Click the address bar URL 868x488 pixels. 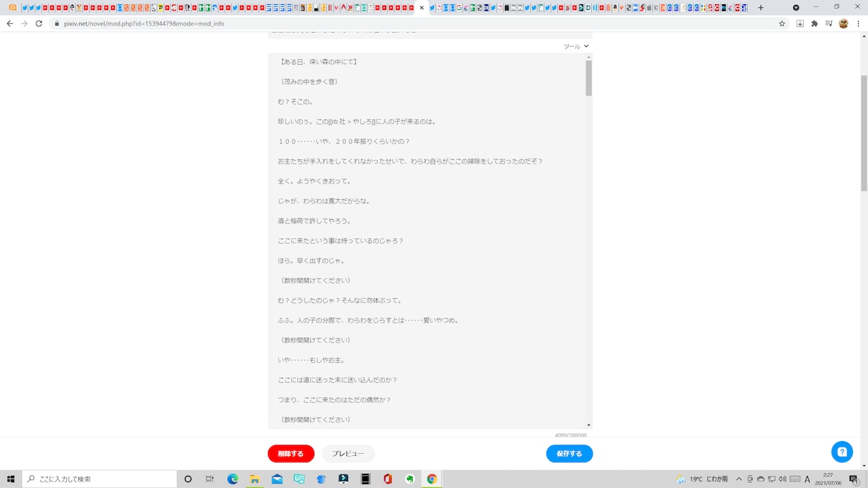click(x=144, y=23)
